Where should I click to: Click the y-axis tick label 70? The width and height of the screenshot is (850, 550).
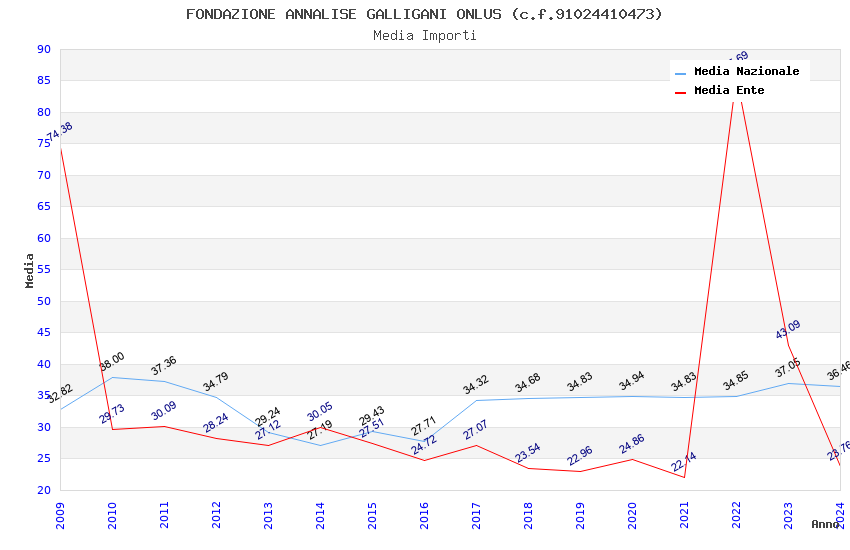coord(44,175)
